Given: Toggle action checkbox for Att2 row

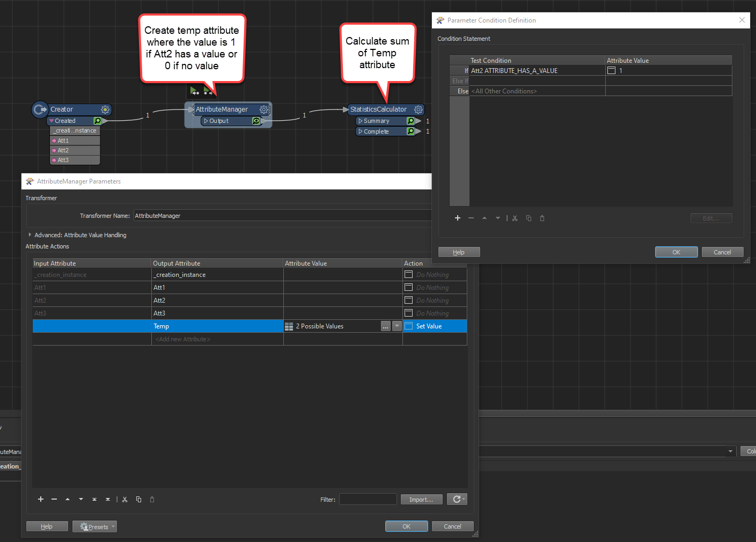Looking at the screenshot, I should [x=409, y=301].
